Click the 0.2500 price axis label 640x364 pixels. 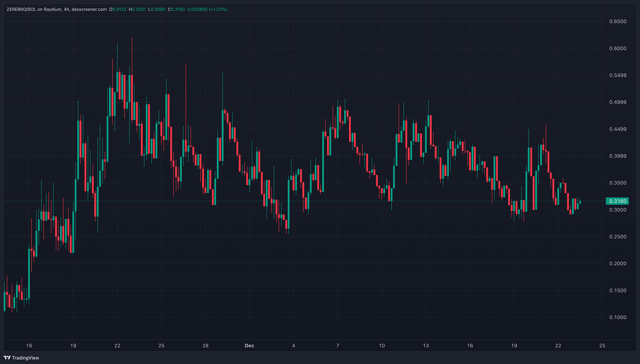[x=618, y=237]
